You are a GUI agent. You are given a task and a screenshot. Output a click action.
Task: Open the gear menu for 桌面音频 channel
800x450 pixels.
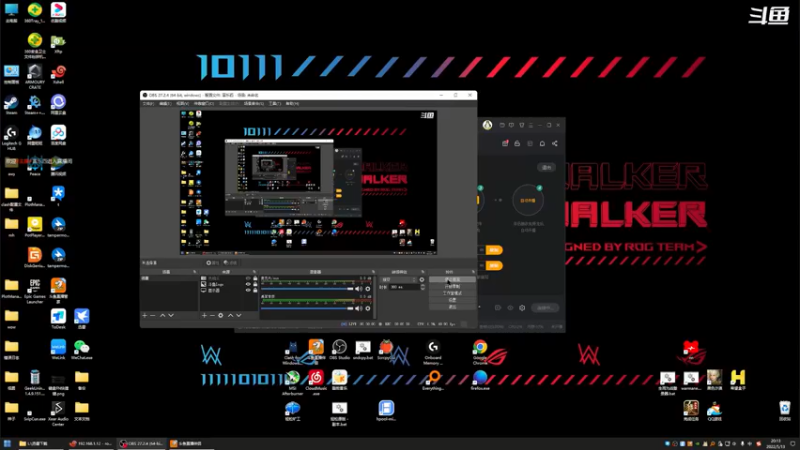pos(368,308)
